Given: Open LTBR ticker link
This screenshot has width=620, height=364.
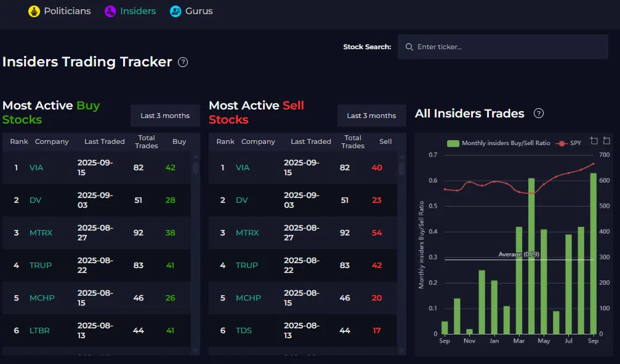Looking at the screenshot, I should click(x=39, y=330).
